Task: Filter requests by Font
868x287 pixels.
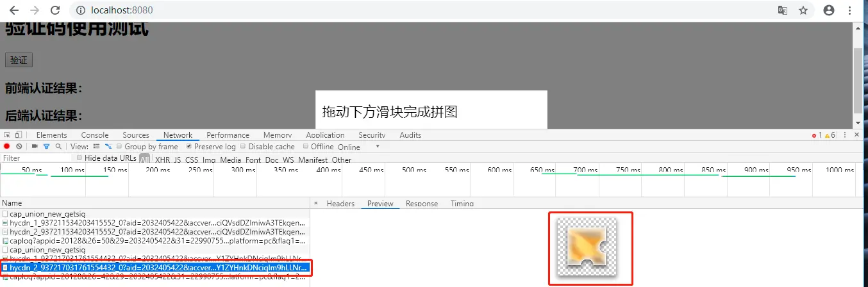Action: click(253, 160)
